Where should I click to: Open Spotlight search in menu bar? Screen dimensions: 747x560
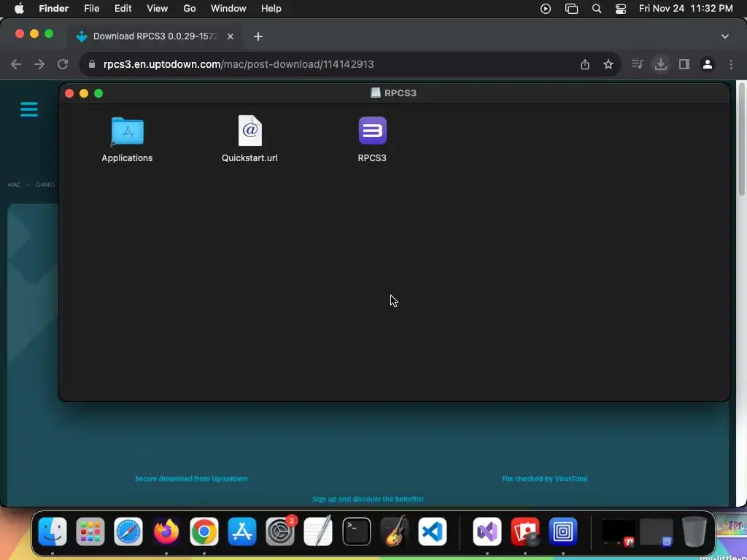(597, 9)
